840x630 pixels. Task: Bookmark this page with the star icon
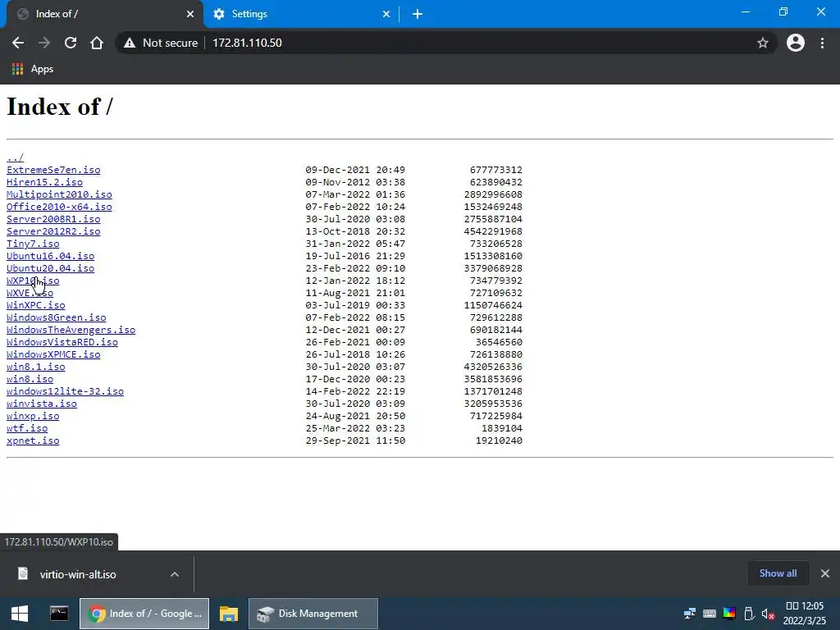coord(763,43)
